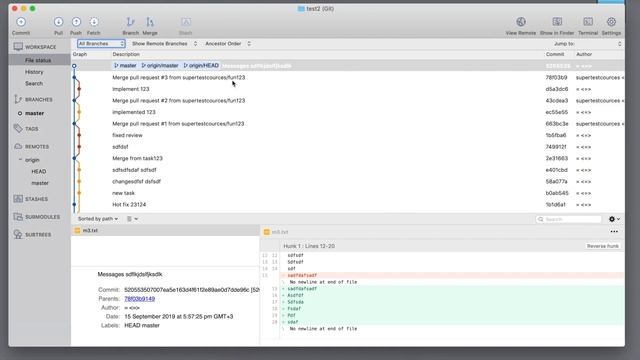Screen dimensions: 640x360
Task: Open the All Branches dropdown
Action: 101,44
